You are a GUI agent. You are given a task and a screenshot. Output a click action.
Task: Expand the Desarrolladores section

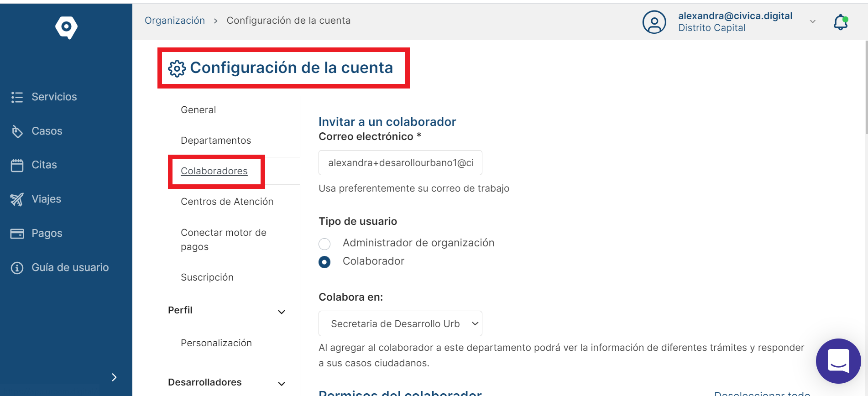[x=282, y=384]
